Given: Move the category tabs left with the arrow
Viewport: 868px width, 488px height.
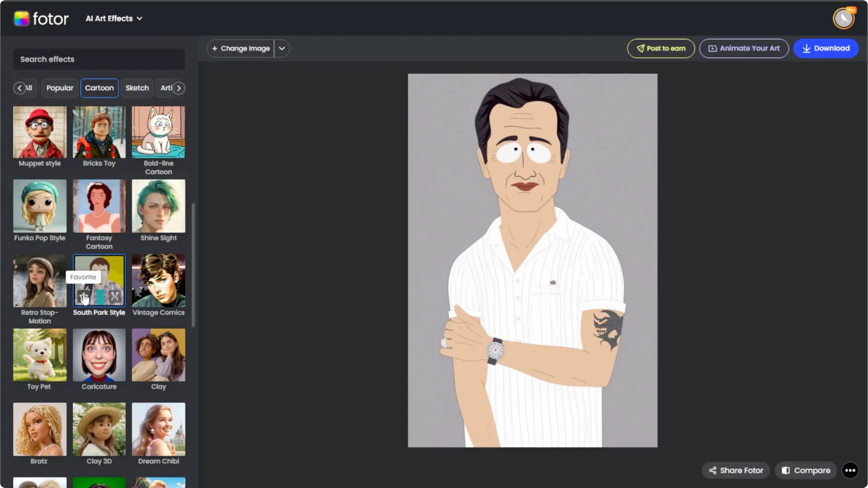Looking at the screenshot, I should [20, 88].
